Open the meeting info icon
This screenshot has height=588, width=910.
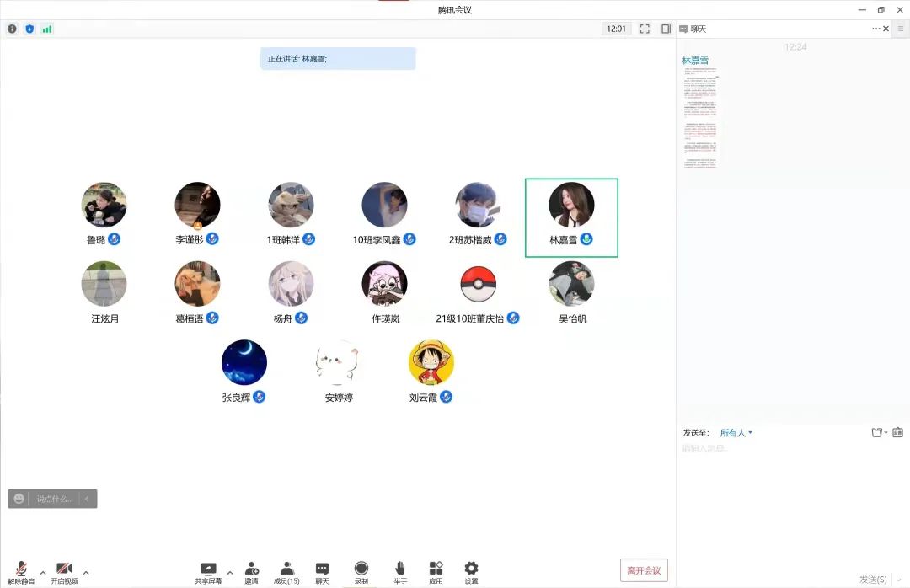(x=12, y=29)
